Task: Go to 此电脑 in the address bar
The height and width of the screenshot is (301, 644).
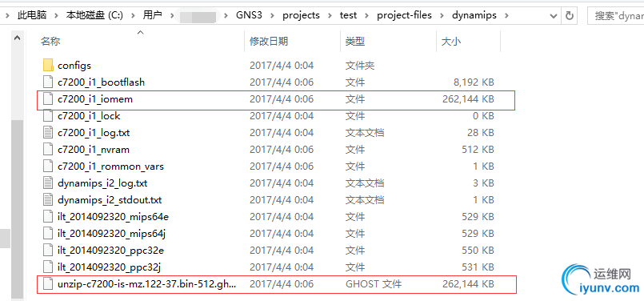Action: pyautogui.click(x=32, y=16)
